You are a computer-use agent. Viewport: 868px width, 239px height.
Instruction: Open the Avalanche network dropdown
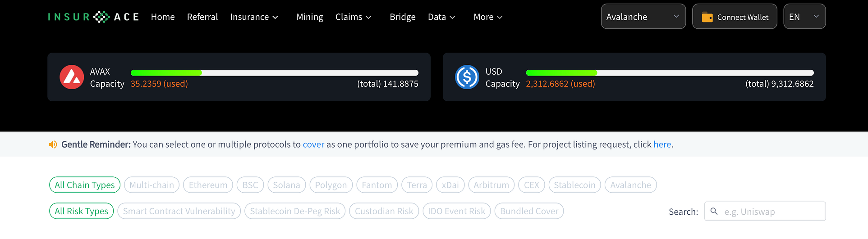643,17
